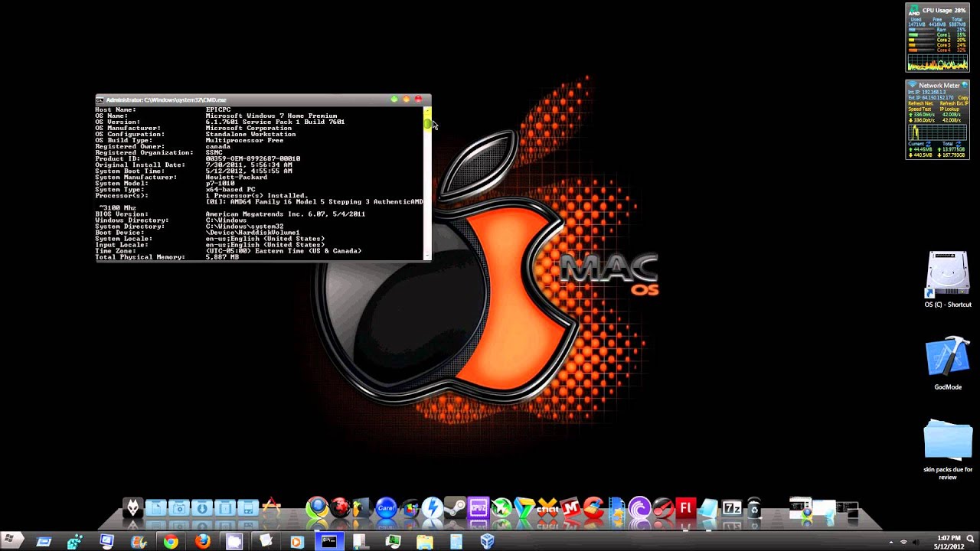Click the network signal icon in system tray
The width and height of the screenshot is (980, 551).
(x=903, y=542)
